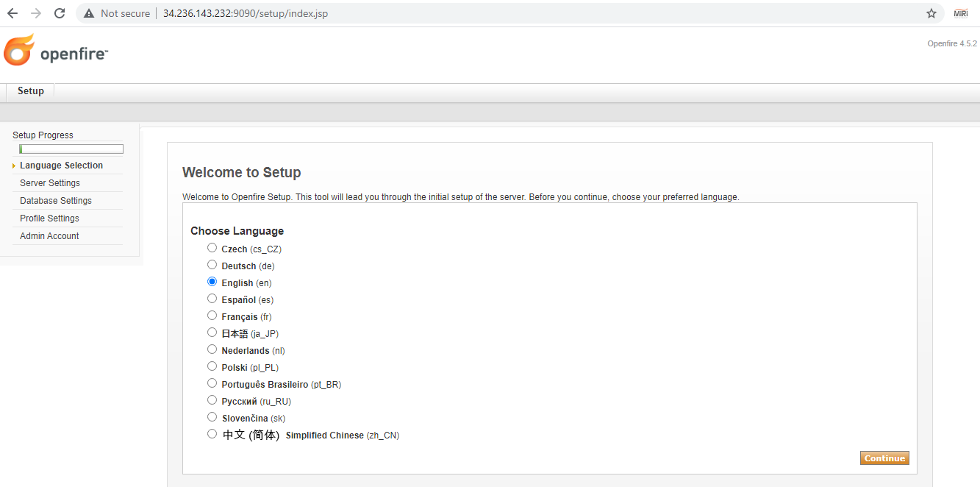Click the browser forward arrow

(36, 13)
